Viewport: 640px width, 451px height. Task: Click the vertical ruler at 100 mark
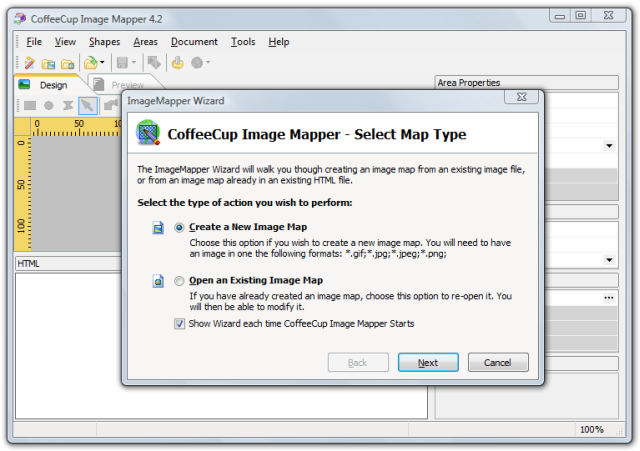click(x=22, y=225)
